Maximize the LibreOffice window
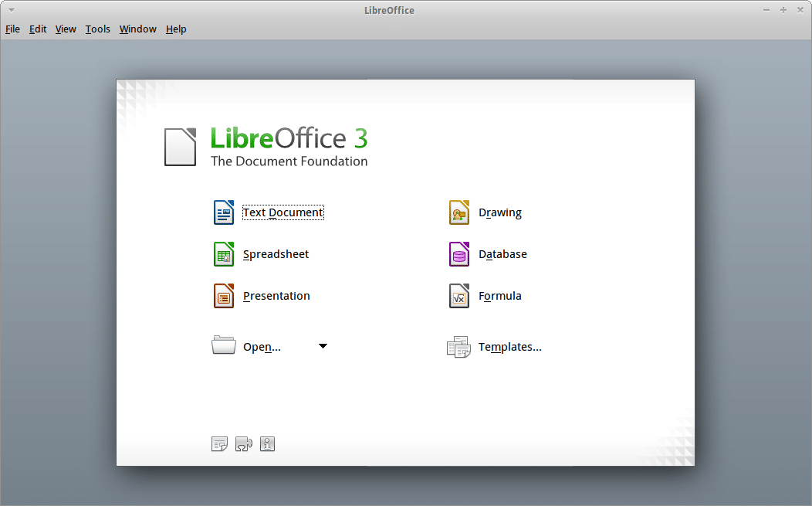The image size is (812, 506). pyautogui.click(x=783, y=10)
